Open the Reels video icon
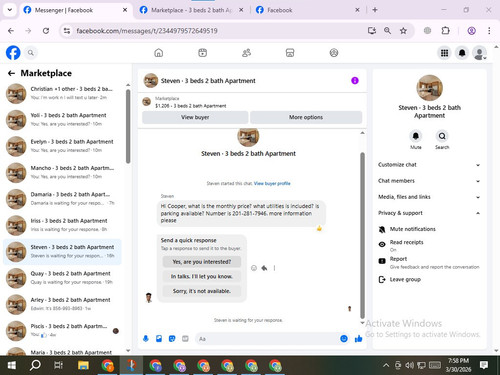The height and width of the screenshot is (375, 500). (202, 53)
